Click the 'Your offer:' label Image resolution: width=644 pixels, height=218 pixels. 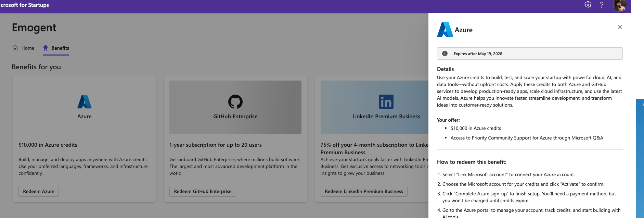448,120
